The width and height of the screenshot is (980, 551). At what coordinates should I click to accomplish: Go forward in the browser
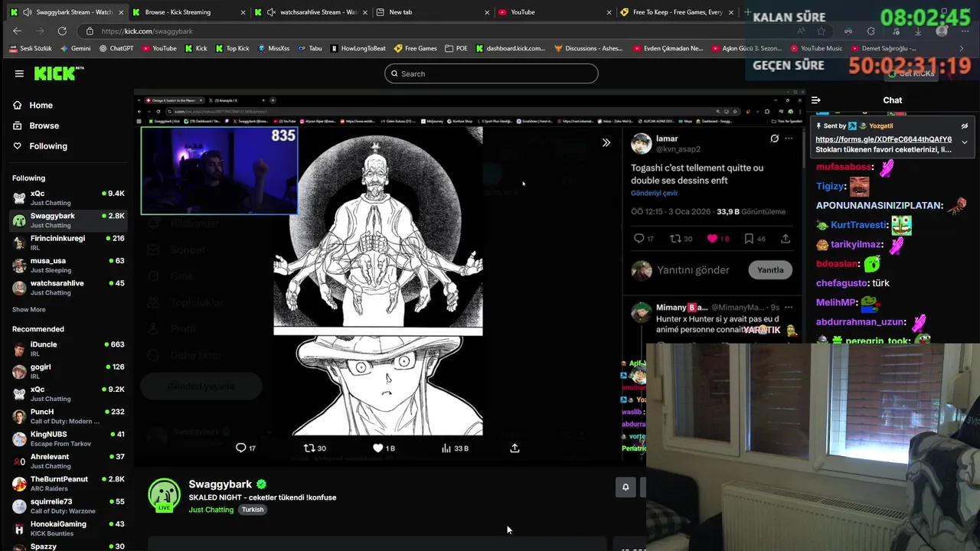pyautogui.click(x=39, y=31)
